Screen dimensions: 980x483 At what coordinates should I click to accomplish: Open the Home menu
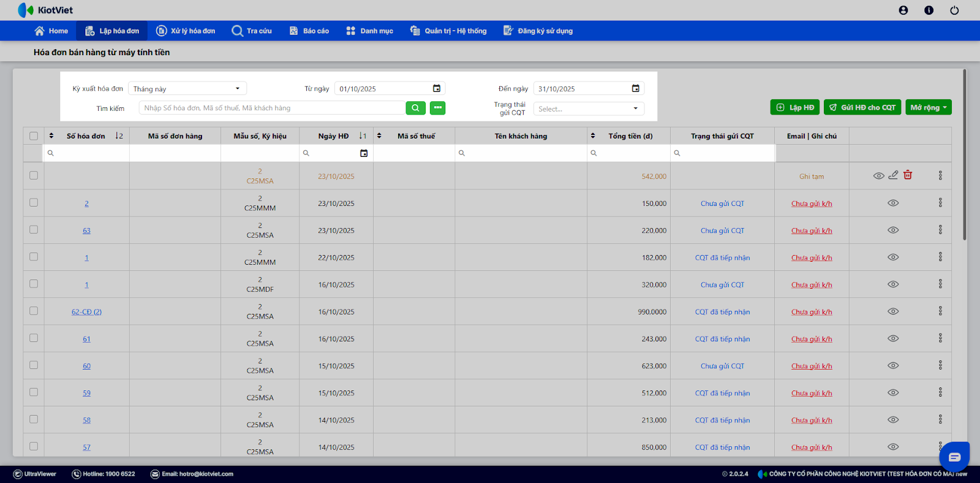(51, 31)
